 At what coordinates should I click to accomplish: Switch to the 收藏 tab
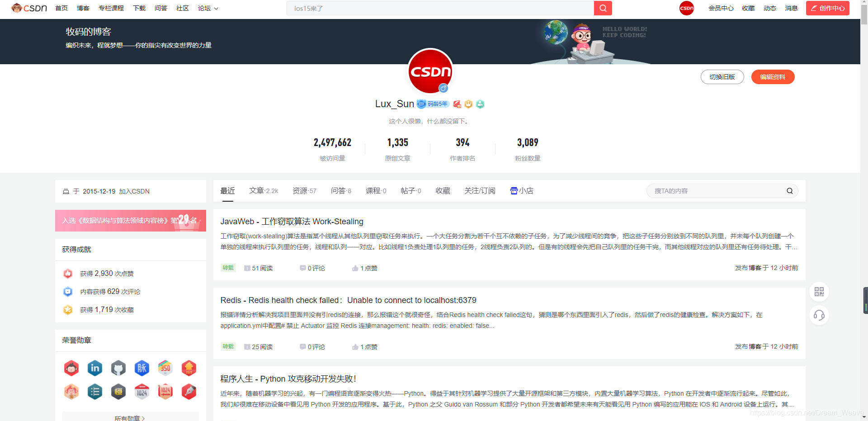coord(443,191)
